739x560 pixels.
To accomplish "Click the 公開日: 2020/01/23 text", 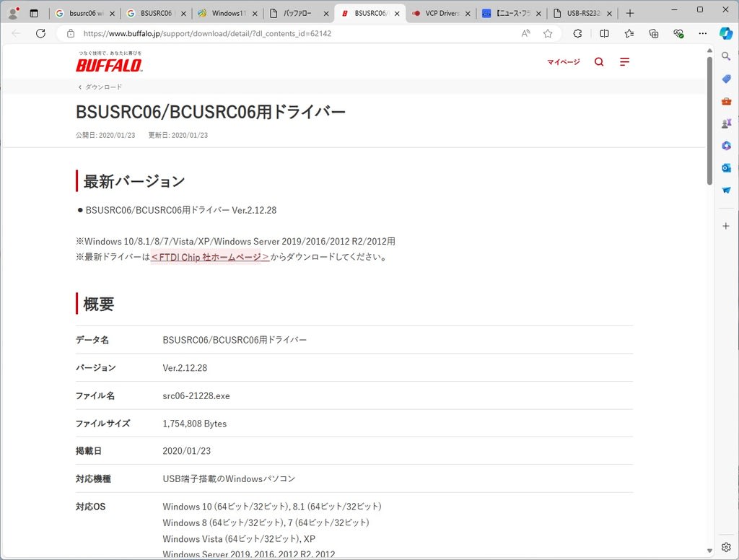I will pos(105,135).
